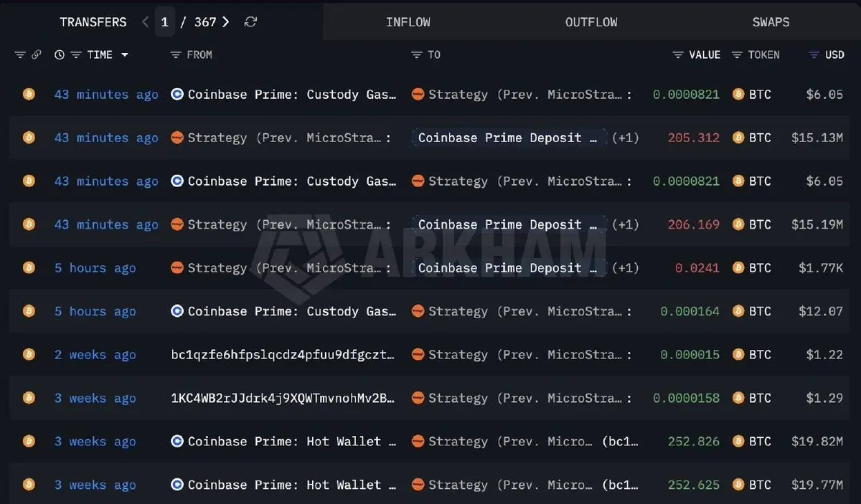Click the chain link icon in header
This screenshot has width=861, height=504.
[x=37, y=55]
